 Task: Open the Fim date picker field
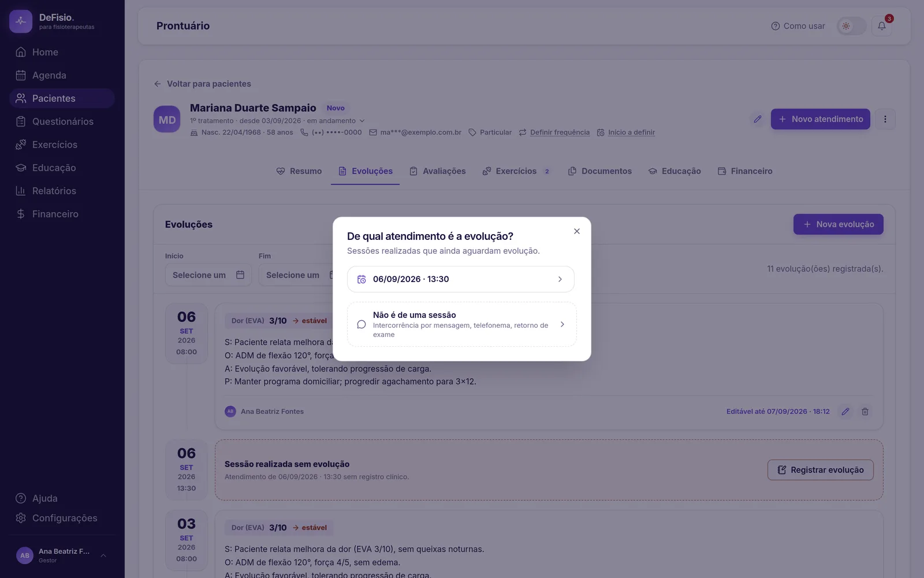click(x=296, y=275)
